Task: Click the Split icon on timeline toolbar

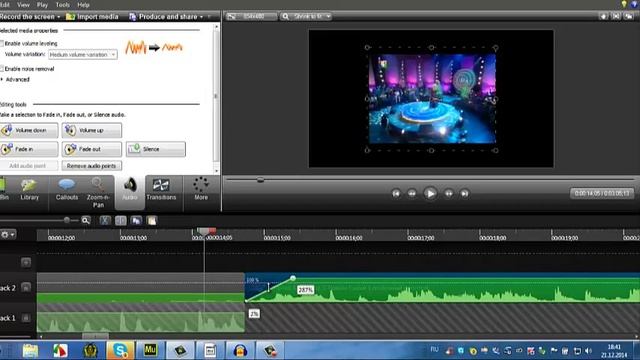Action: click(120, 220)
